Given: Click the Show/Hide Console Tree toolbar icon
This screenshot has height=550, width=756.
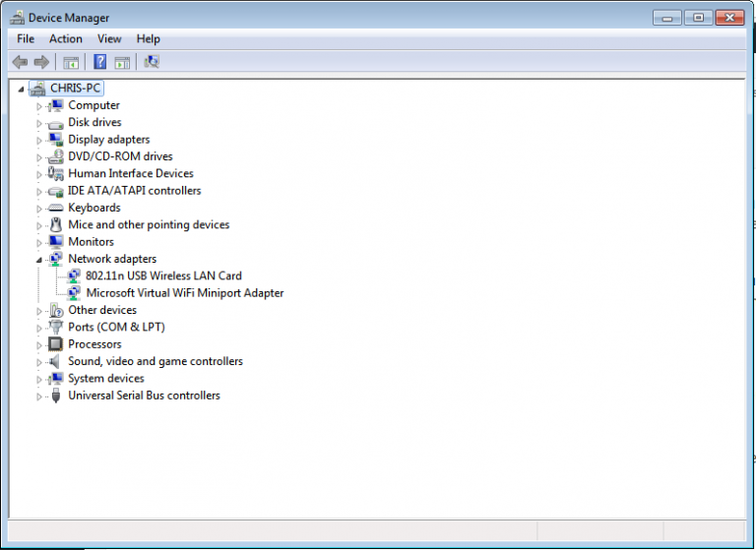Looking at the screenshot, I should tap(71, 62).
